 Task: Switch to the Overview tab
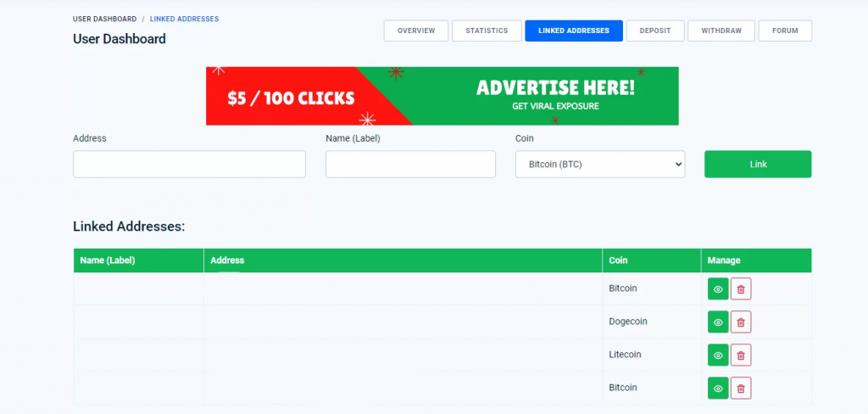[x=416, y=31]
